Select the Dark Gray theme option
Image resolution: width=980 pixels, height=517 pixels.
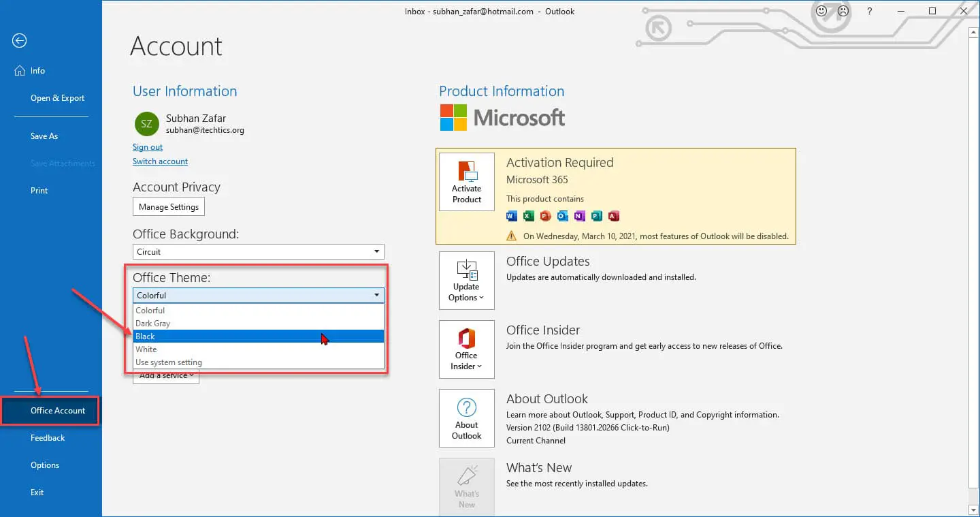[259, 324]
